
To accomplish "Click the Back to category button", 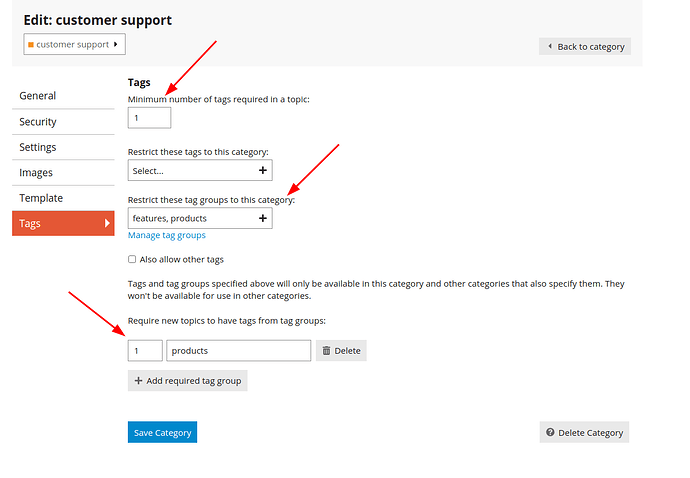I will click(585, 47).
